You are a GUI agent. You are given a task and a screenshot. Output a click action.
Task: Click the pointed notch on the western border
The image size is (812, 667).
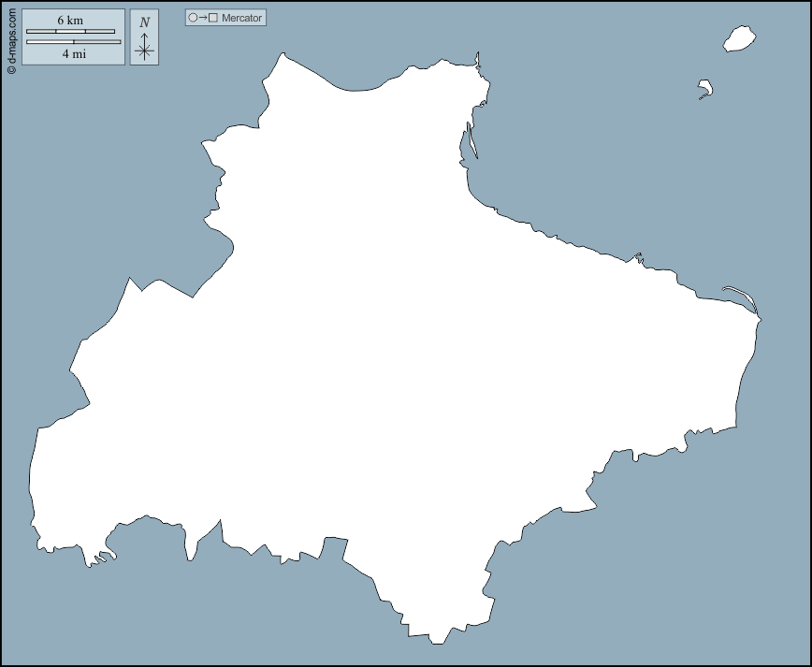click(133, 282)
